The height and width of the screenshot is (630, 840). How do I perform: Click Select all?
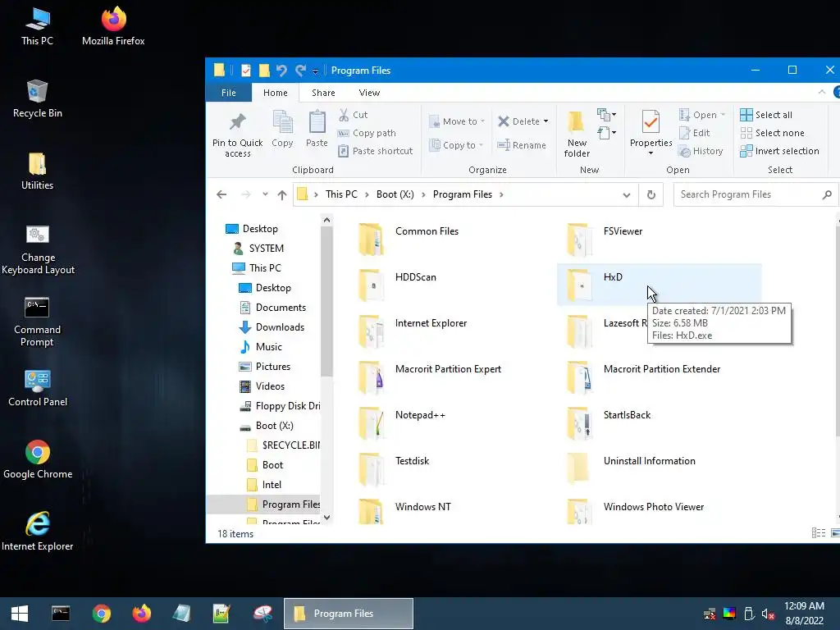(766, 115)
